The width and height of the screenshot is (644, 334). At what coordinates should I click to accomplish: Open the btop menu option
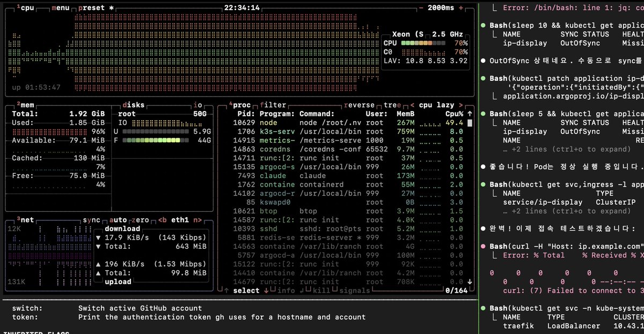click(60, 8)
